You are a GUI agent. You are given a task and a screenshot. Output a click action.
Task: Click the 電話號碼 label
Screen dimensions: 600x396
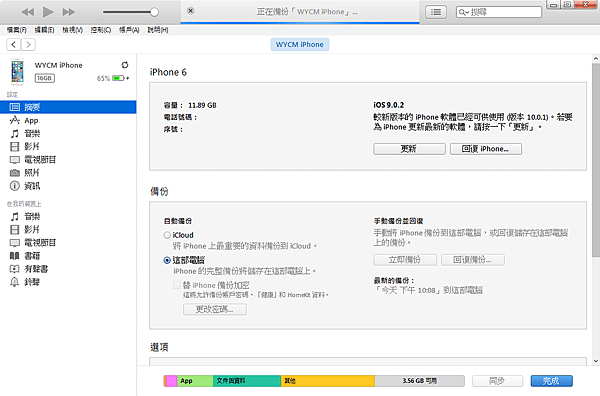click(180, 117)
